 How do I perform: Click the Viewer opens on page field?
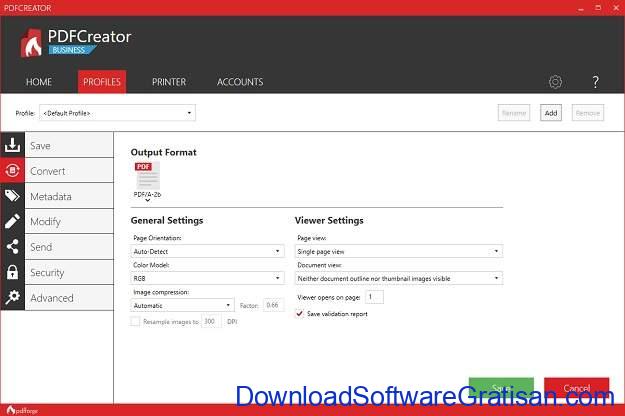tap(374, 297)
